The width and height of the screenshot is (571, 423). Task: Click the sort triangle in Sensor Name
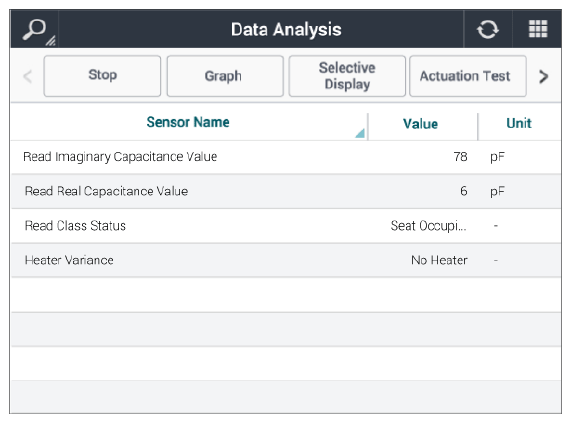360,134
